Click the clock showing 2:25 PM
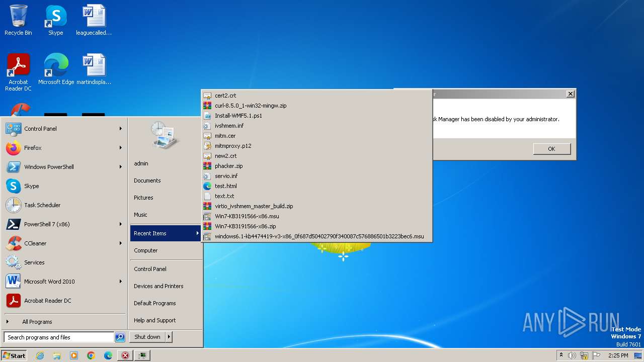Screen dimensions: 644x362 point(618,355)
